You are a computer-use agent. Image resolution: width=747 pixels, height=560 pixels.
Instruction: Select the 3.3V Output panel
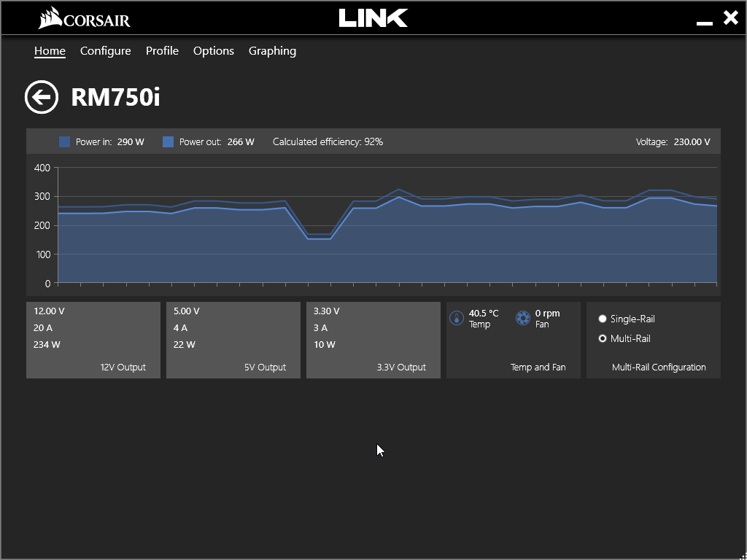click(373, 340)
